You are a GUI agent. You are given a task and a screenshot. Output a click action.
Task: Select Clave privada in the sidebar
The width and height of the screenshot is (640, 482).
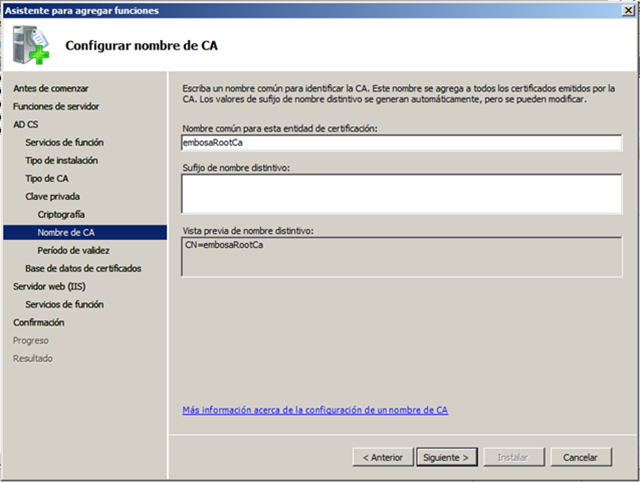[52, 196]
